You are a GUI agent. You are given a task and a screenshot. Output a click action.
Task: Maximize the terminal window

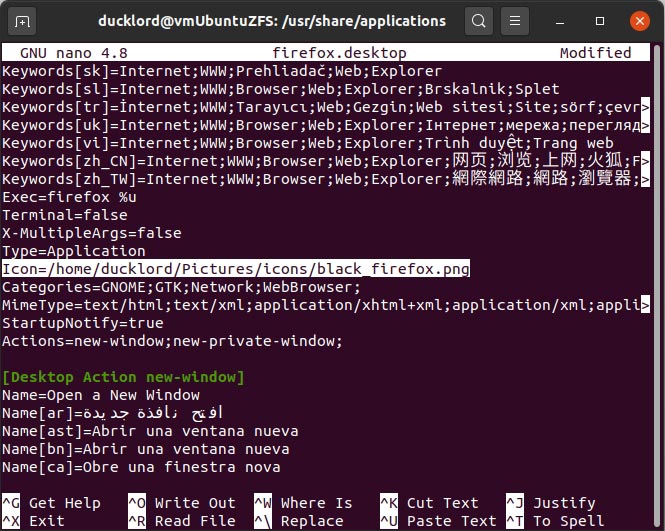(600, 21)
